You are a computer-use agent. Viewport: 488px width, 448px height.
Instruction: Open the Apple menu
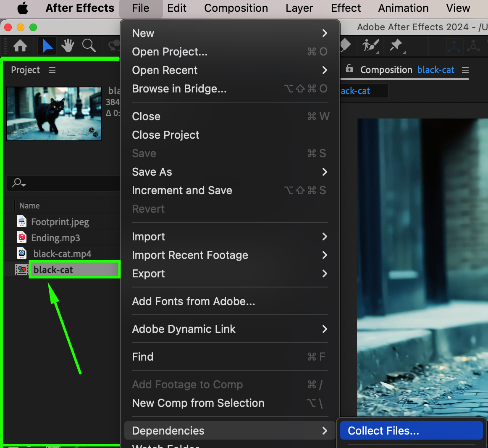(23, 8)
